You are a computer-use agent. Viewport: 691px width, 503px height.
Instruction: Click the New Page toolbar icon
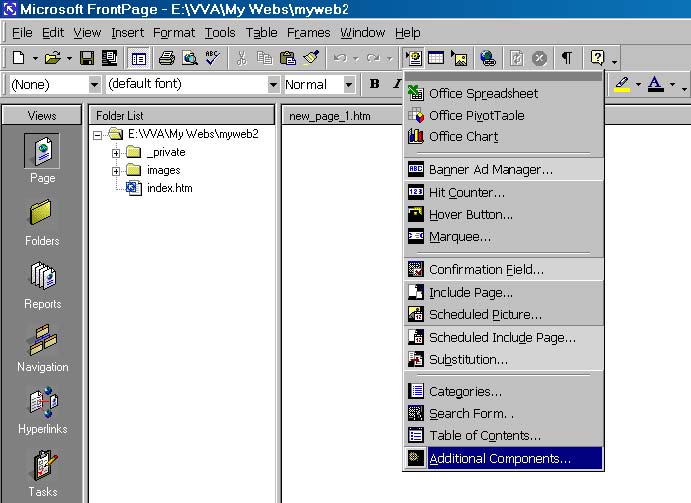pos(19,58)
